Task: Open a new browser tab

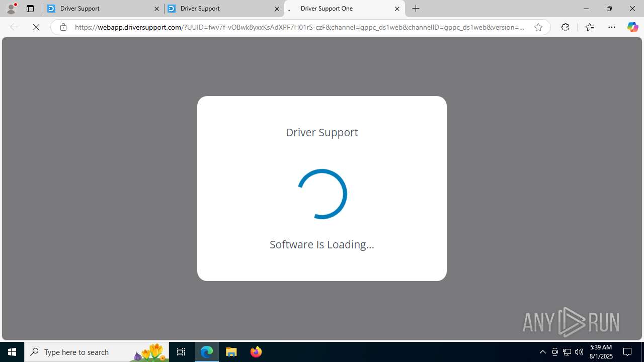Action: 416,9
